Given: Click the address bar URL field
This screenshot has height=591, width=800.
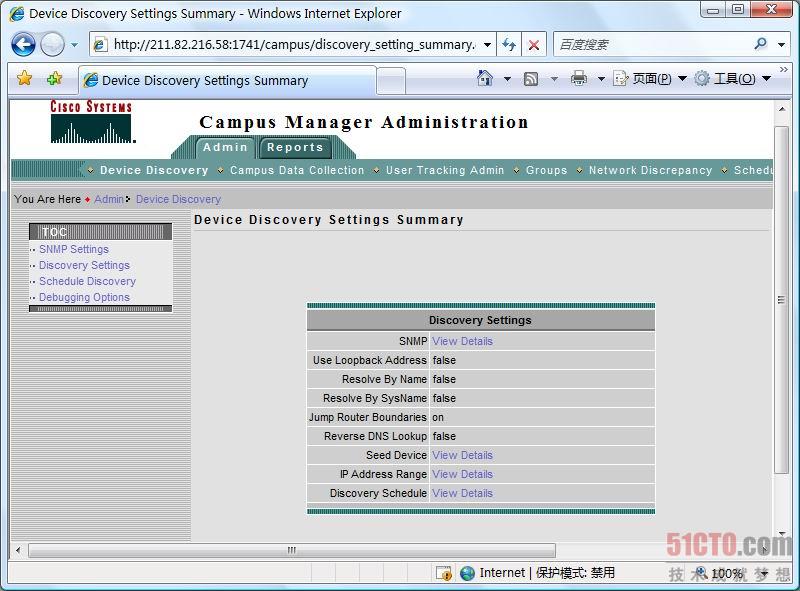Looking at the screenshot, I should [x=293, y=44].
